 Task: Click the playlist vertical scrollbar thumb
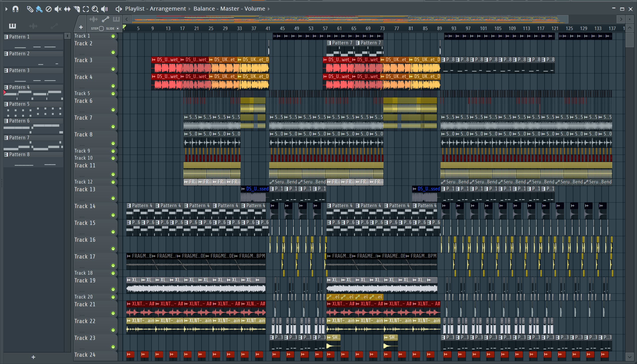(x=629, y=40)
